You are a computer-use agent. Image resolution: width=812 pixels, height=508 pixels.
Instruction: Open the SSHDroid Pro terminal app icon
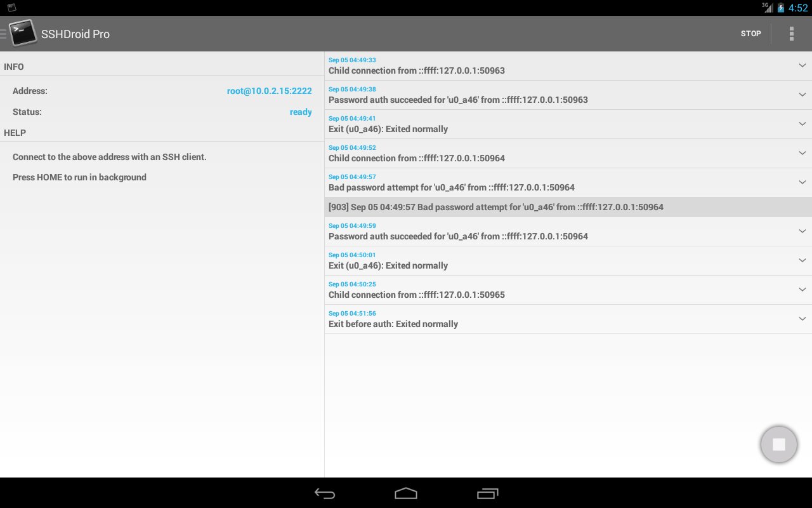click(22, 33)
